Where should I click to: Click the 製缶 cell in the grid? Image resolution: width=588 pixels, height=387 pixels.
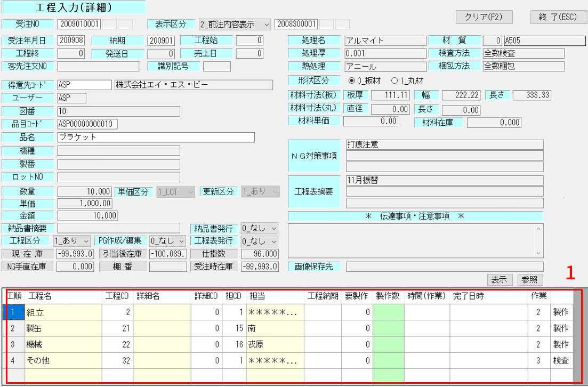63,328
